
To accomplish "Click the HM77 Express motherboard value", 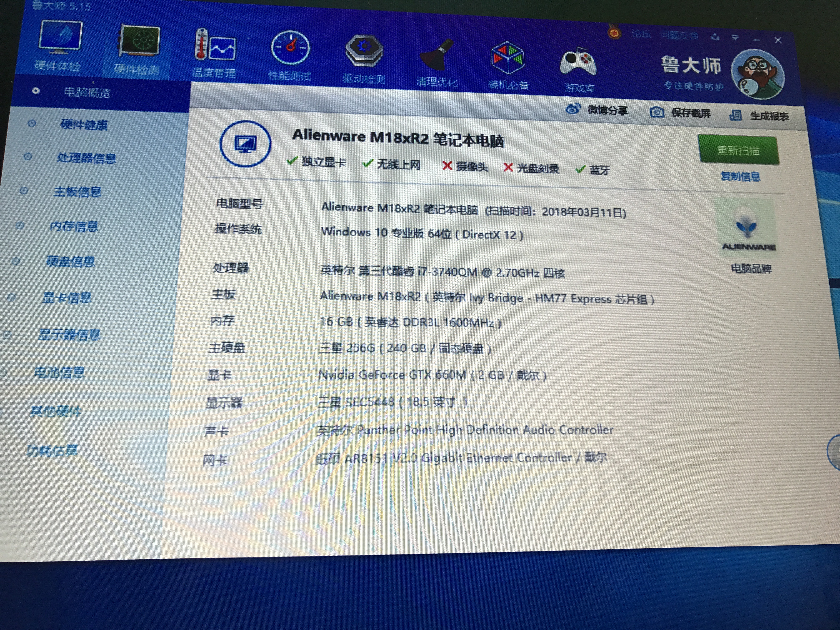I will [487, 298].
